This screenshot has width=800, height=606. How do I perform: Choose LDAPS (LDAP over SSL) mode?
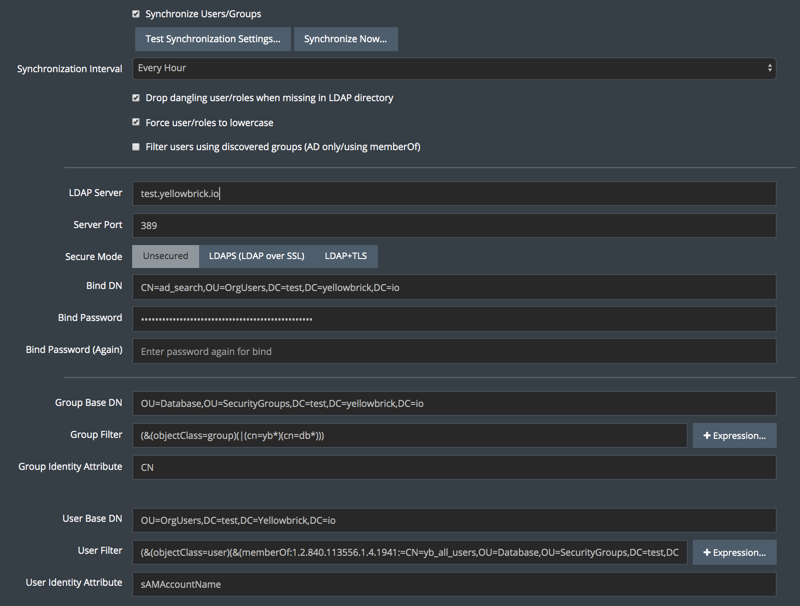(256, 256)
